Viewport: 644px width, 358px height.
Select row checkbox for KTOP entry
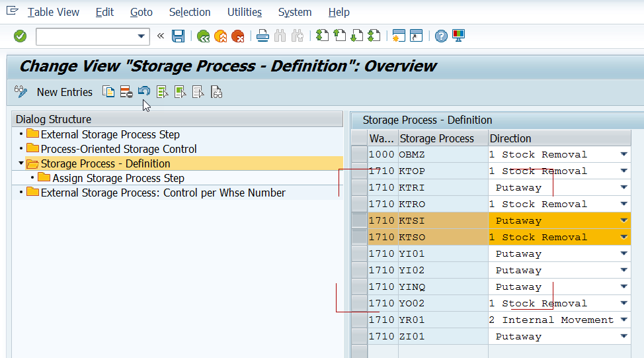[360, 171]
